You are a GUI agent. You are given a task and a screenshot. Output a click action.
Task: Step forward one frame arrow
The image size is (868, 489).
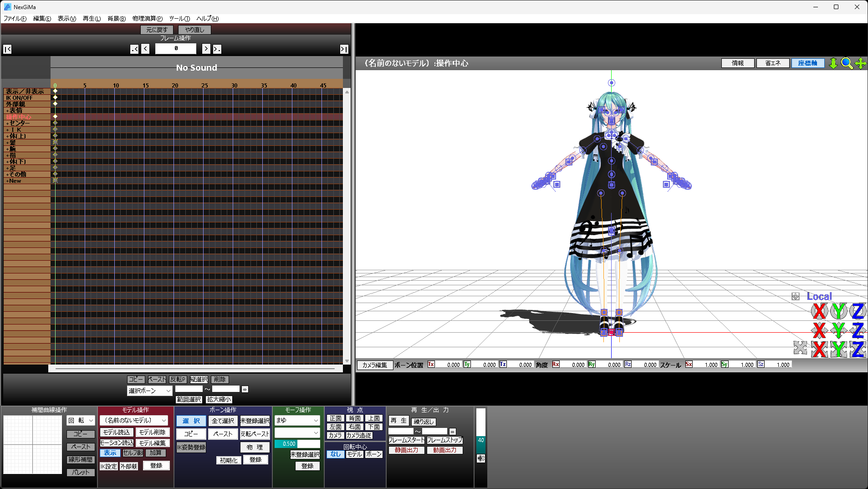[x=206, y=49]
